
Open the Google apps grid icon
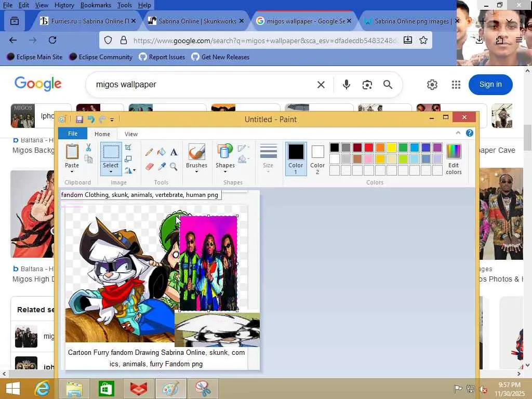pos(456,85)
